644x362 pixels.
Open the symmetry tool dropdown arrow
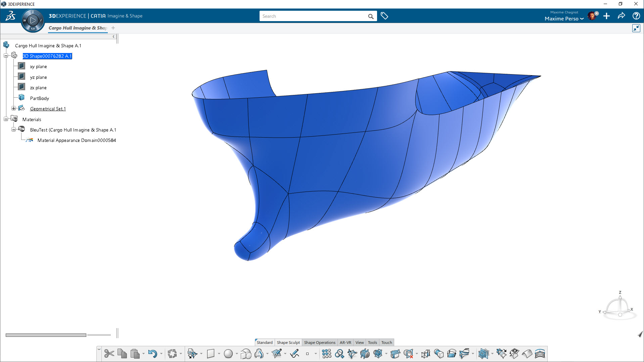[x=267, y=354]
